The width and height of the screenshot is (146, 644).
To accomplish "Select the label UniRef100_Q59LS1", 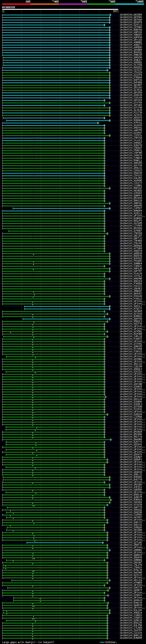I will click(x=131, y=168).
